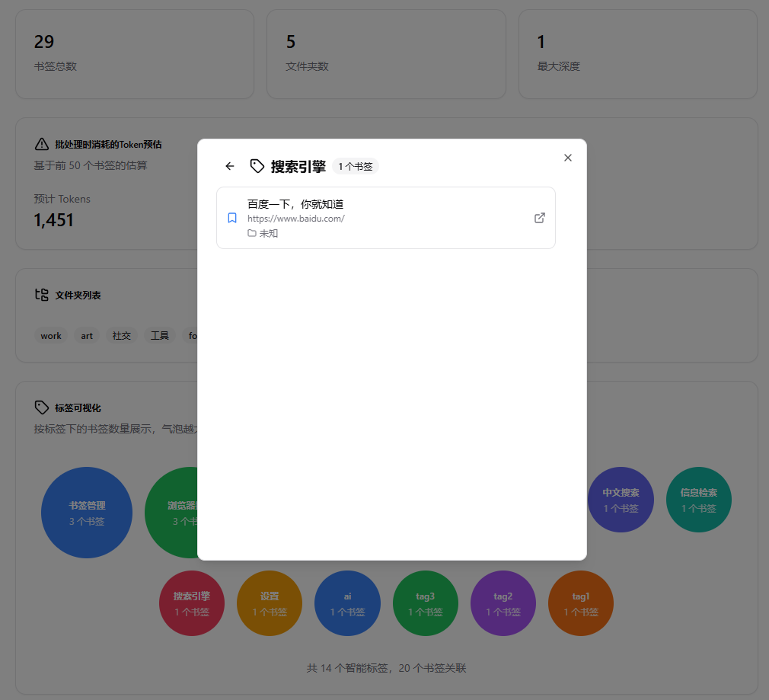Open the green 浏览器 tag bubble
Screen dimensions: 769x700
pyautogui.click(x=171, y=513)
